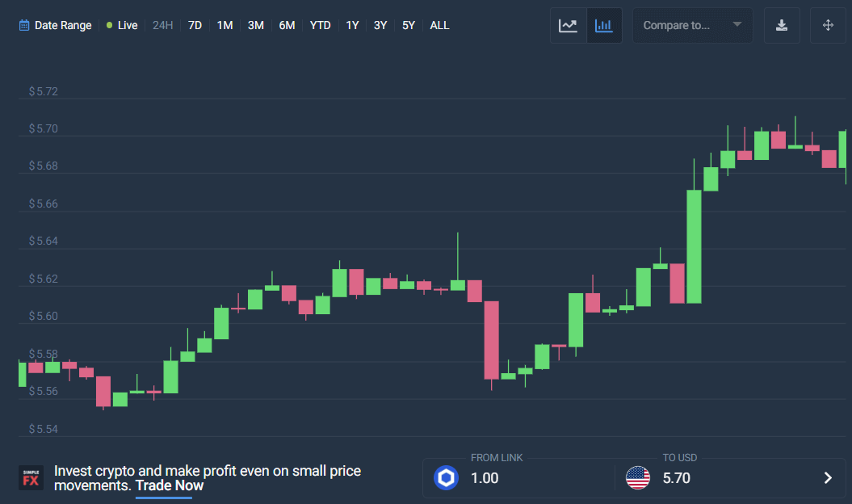Expand the currency converter chevron arrow
The height and width of the screenshot is (504, 852).
click(828, 477)
